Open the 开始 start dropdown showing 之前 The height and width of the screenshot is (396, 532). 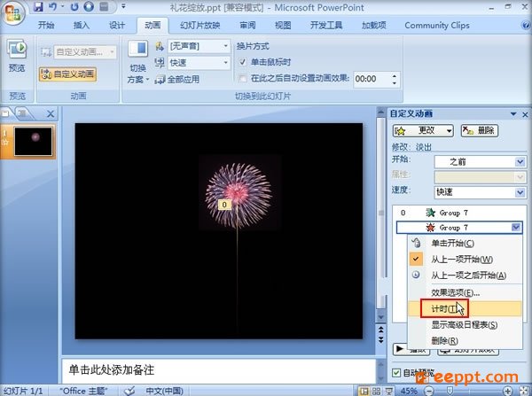(480, 162)
